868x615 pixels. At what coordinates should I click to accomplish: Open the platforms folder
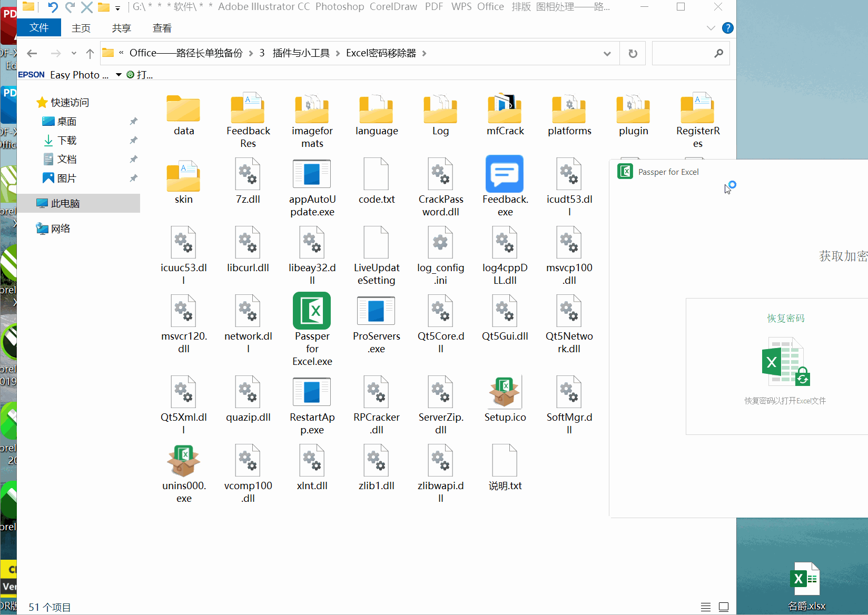(x=569, y=115)
